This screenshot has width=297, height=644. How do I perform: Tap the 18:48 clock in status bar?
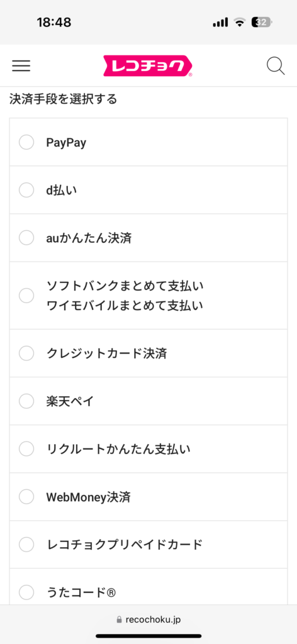[54, 23]
